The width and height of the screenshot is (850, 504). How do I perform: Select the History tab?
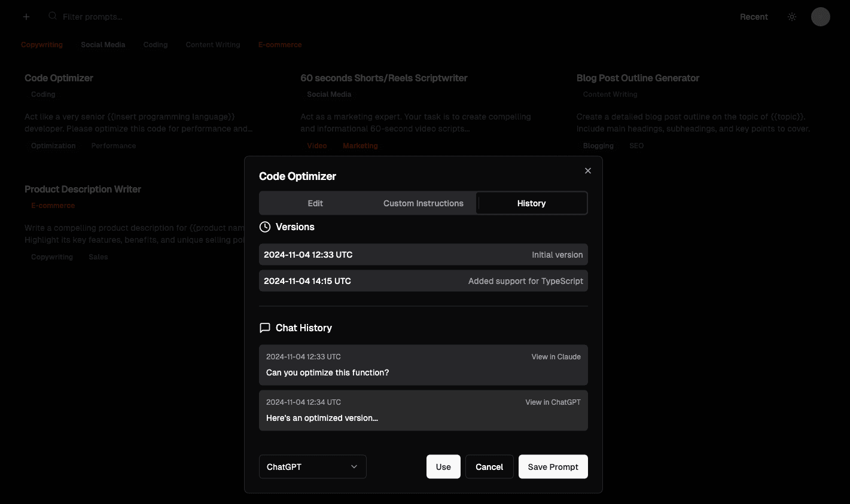coord(531,203)
